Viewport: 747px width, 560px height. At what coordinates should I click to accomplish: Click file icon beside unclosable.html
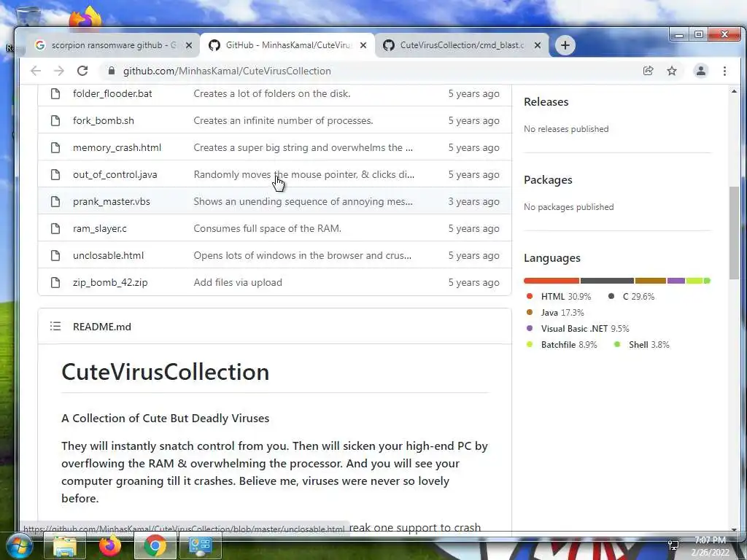55,256
